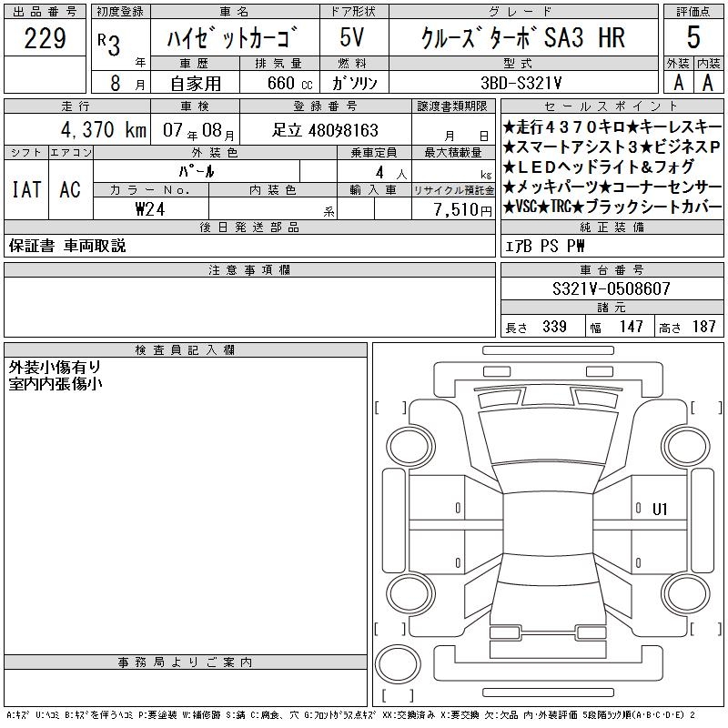Select the registration number 足立 480さ8163
Screen dimensions: 728x728
[325, 130]
